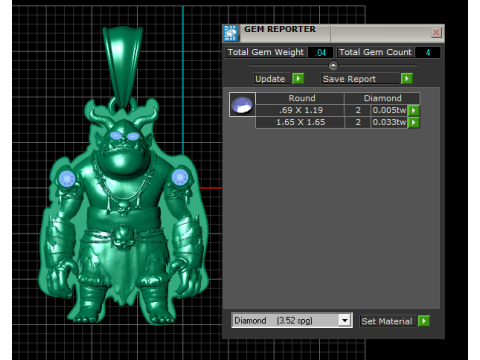Click the green arrow next to Update

298,79
